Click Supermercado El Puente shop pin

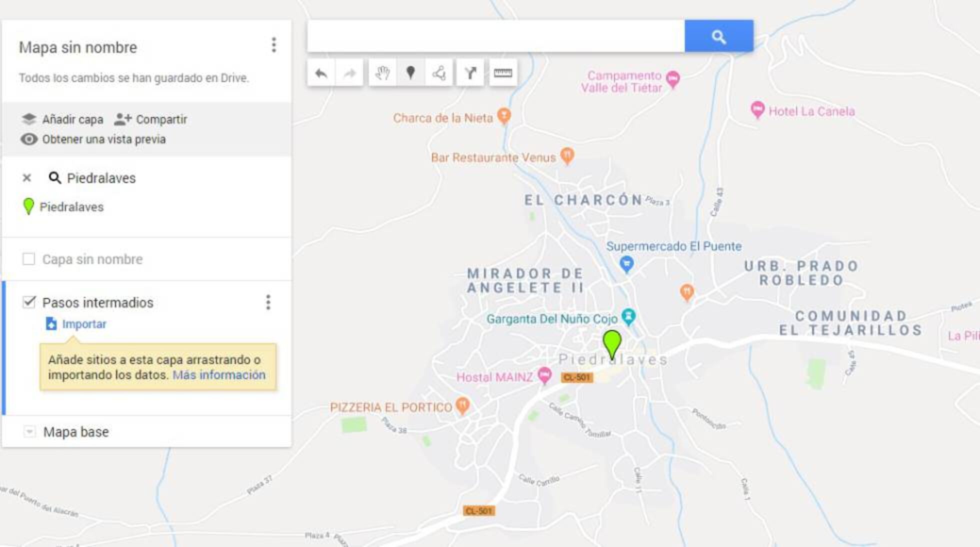626,263
